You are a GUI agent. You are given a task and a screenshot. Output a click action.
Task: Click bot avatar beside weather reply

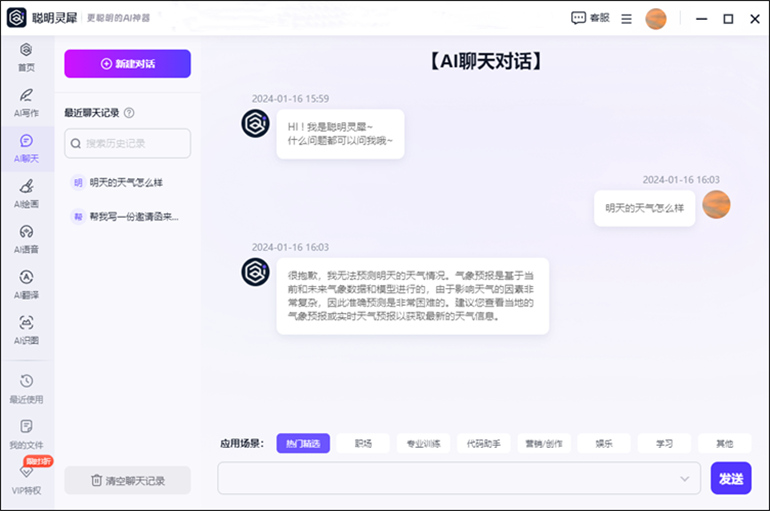pyautogui.click(x=255, y=271)
